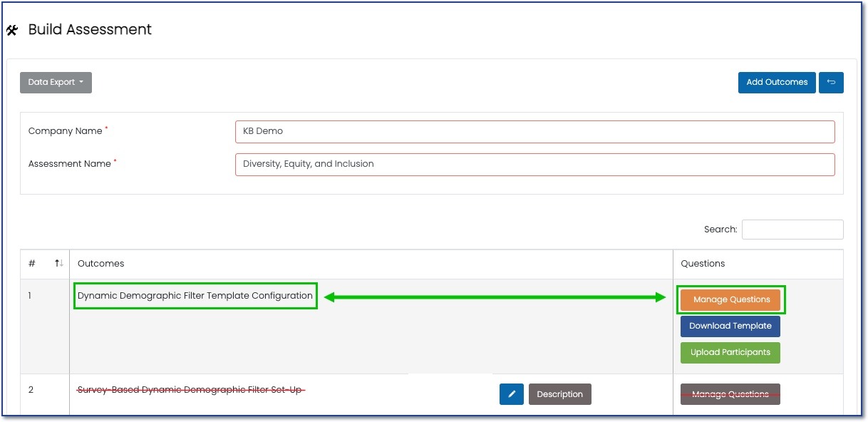Image resolution: width=868 pixels, height=422 pixels.
Task: Focus the Company Name field containing KB Demo
Action: [534, 131]
